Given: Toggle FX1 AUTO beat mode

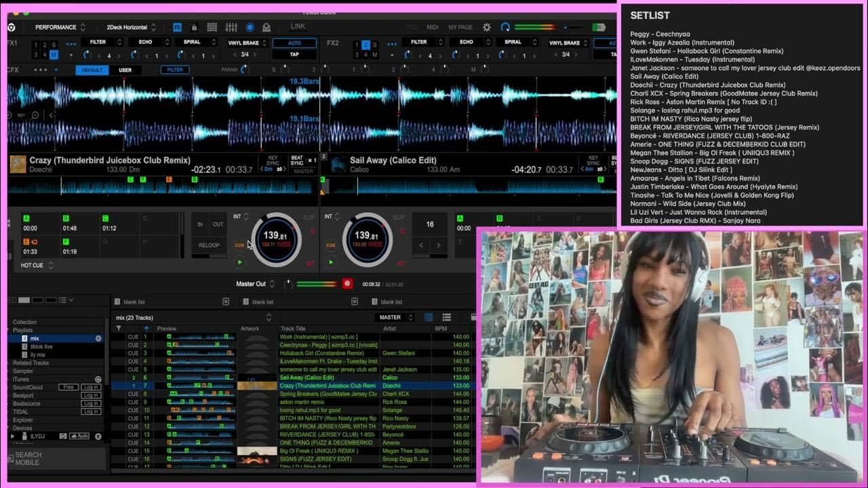Looking at the screenshot, I should pos(294,43).
